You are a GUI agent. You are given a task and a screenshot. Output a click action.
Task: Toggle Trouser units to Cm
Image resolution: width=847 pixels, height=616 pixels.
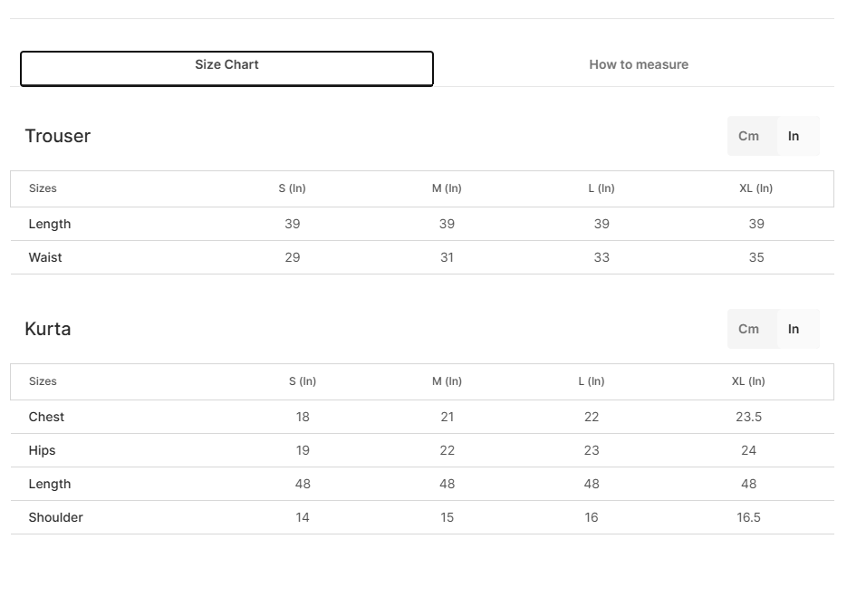pos(748,136)
